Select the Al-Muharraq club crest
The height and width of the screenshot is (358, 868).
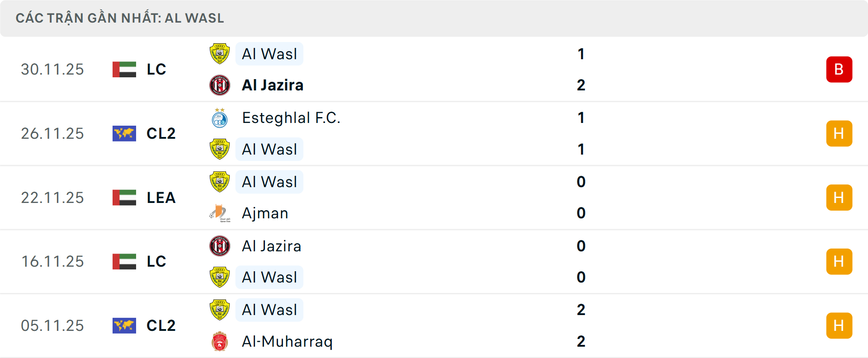(x=220, y=342)
